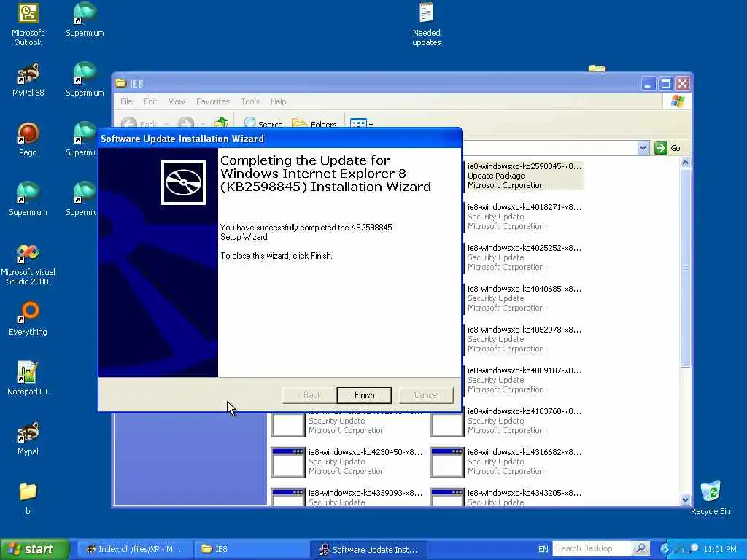Switch to IE8 folder taskbar button
Screen dimensions: 747x560
(x=252, y=549)
